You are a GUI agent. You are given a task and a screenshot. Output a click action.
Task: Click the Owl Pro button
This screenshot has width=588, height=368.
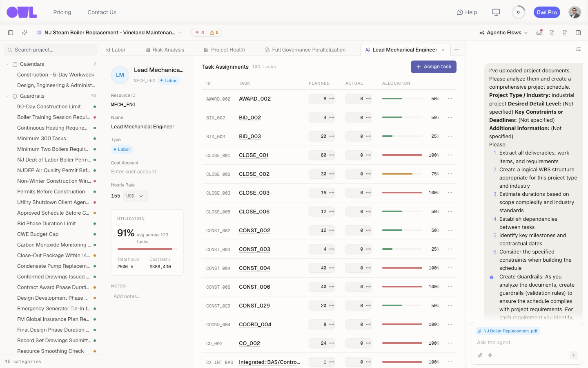click(x=547, y=12)
